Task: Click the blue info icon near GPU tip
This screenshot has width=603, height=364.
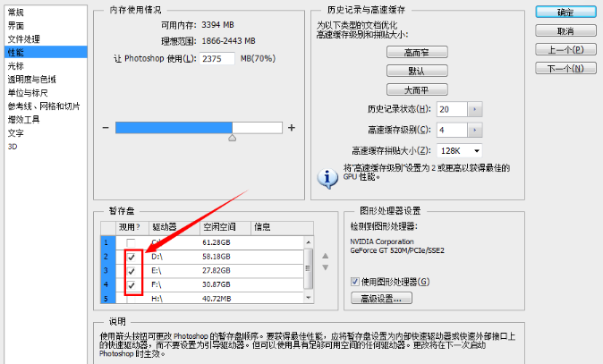Action: 328,177
